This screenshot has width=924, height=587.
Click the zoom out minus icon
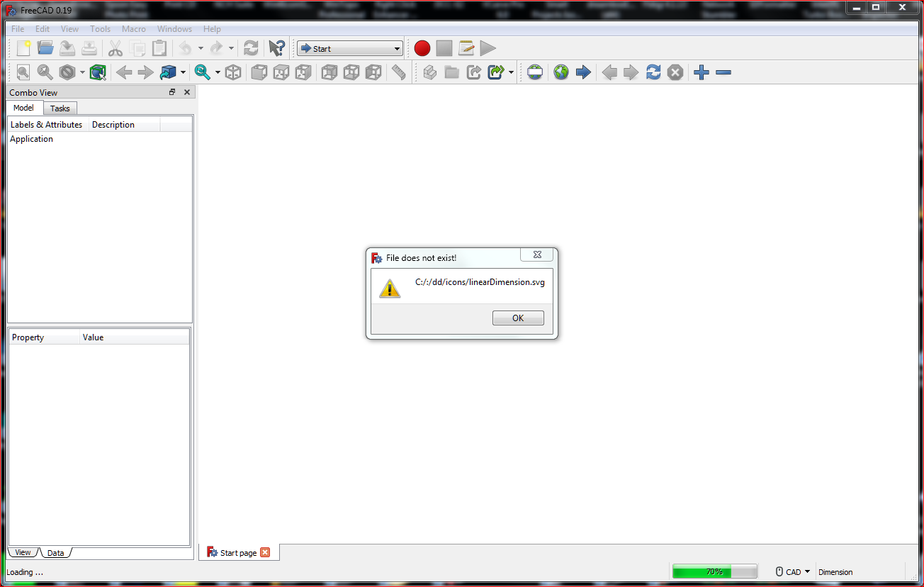(723, 72)
